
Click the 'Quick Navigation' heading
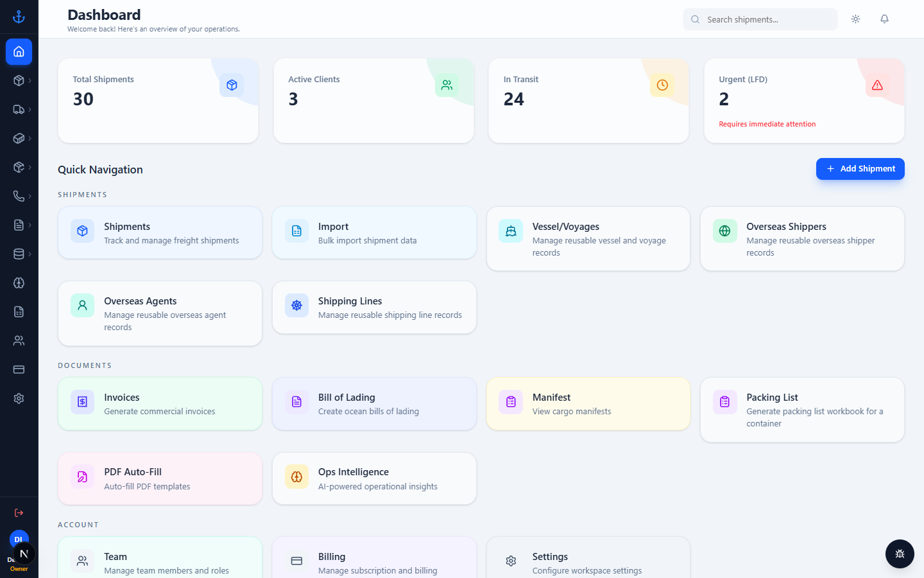pos(100,170)
